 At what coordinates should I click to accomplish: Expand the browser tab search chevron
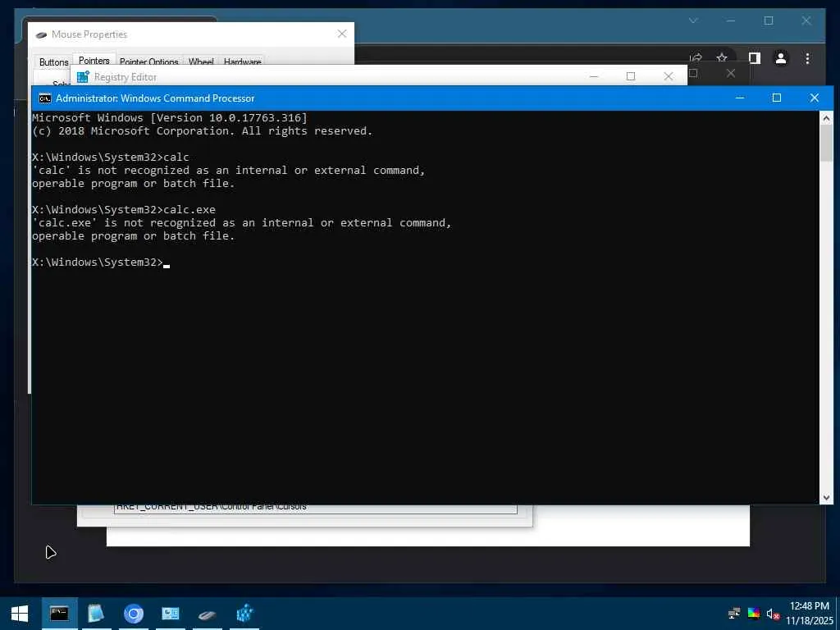click(693, 21)
